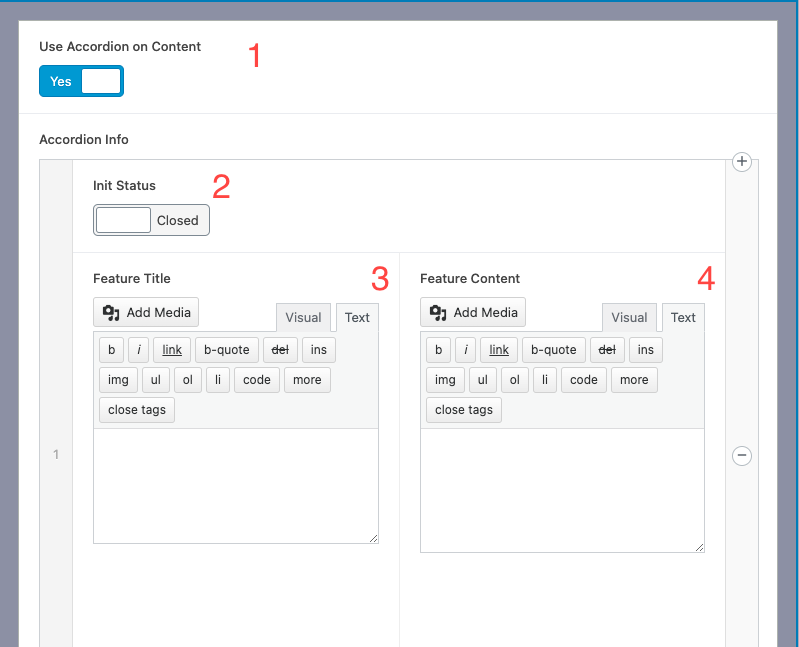Viewport: 799px width, 647px height.
Task: Click inside the Feature Content text area
Action: pyautogui.click(x=562, y=490)
